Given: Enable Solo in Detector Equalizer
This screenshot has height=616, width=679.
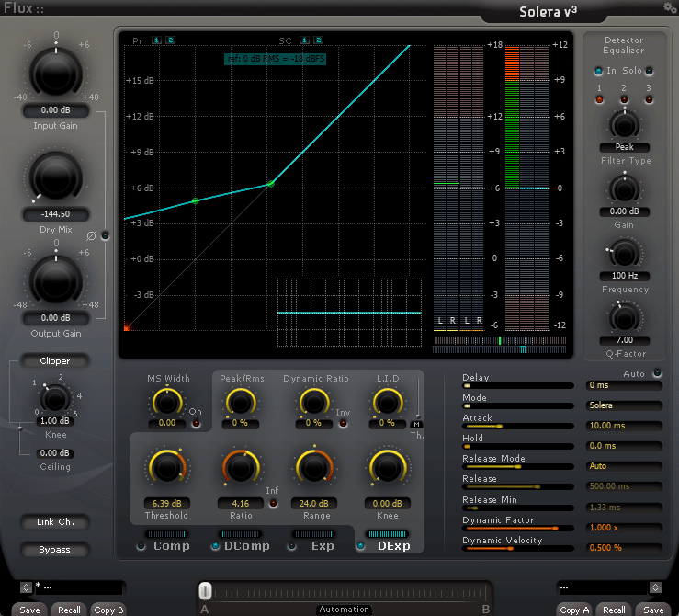Looking at the screenshot, I should [649, 71].
